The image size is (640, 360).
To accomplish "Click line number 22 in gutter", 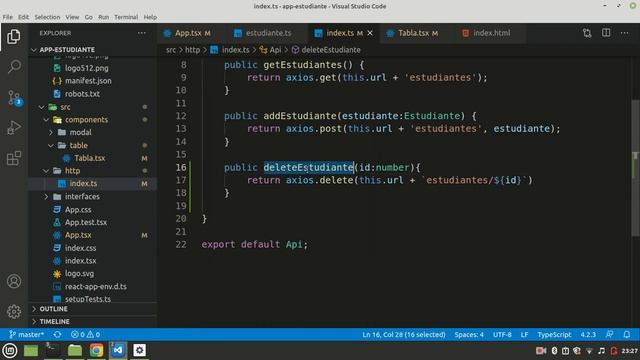I will [181, 244].
